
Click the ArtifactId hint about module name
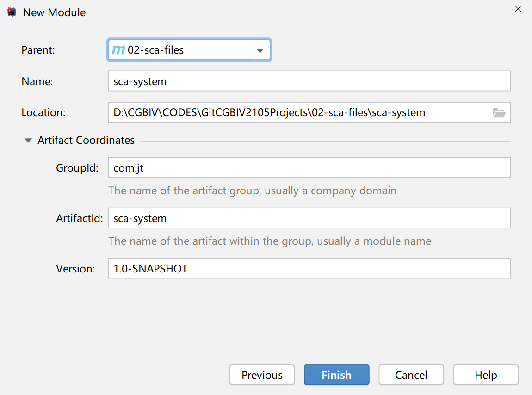click(x=269, y=241)
